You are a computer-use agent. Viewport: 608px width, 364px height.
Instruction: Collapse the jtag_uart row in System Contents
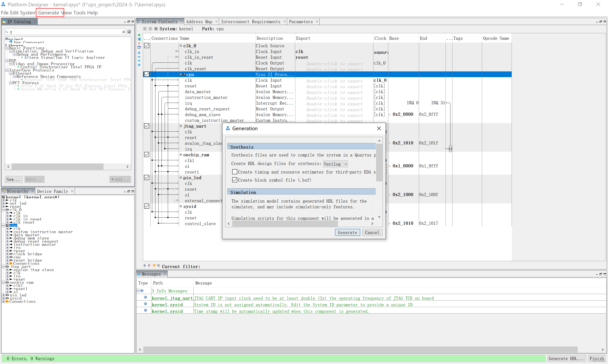[x=181, y=126]
